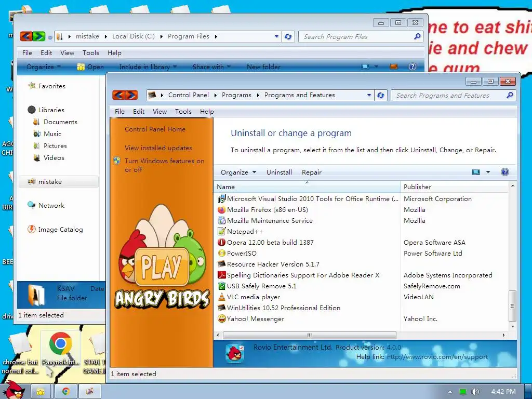Sort by the Name column header
This screenshot has height=399, width=532.
[307, 187]
